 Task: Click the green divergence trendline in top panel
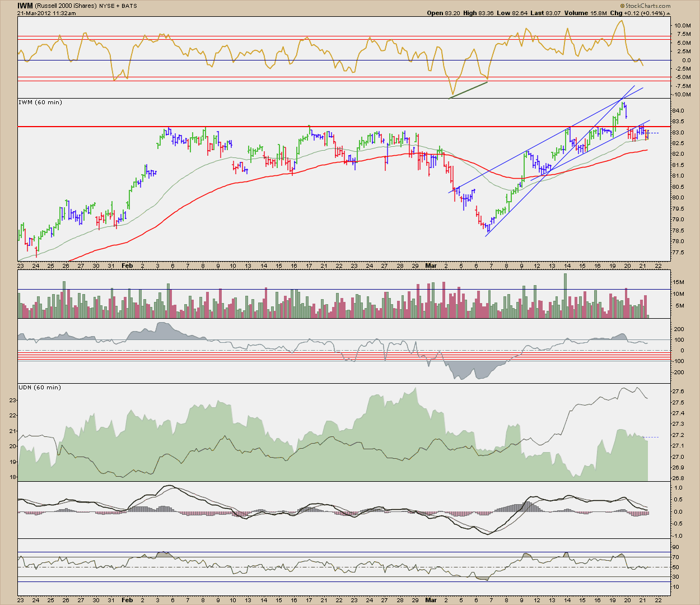(x=468, y=90)
